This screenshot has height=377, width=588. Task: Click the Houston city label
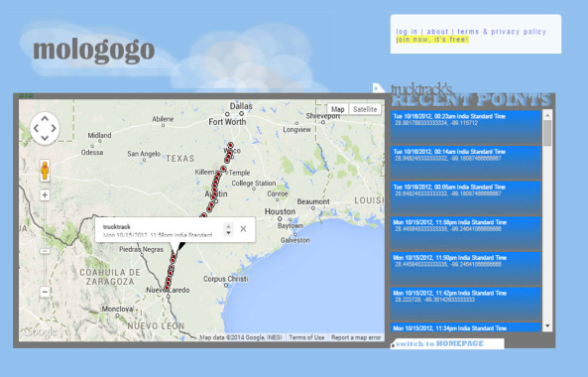coord(280,211)
